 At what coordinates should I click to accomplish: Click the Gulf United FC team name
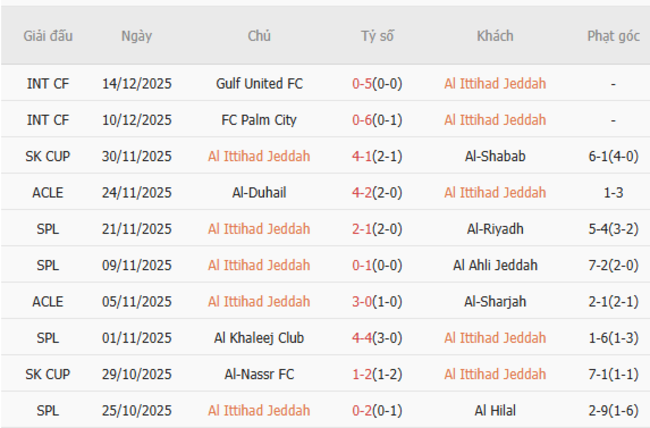(259, 84)
